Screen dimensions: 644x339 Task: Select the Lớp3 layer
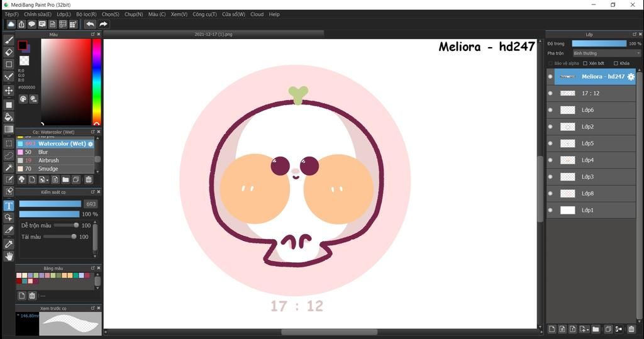595,177
